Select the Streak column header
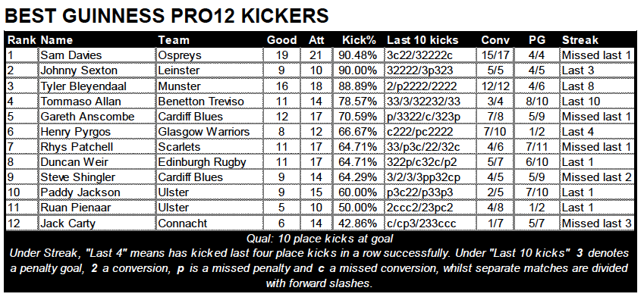 coord(580,40)
